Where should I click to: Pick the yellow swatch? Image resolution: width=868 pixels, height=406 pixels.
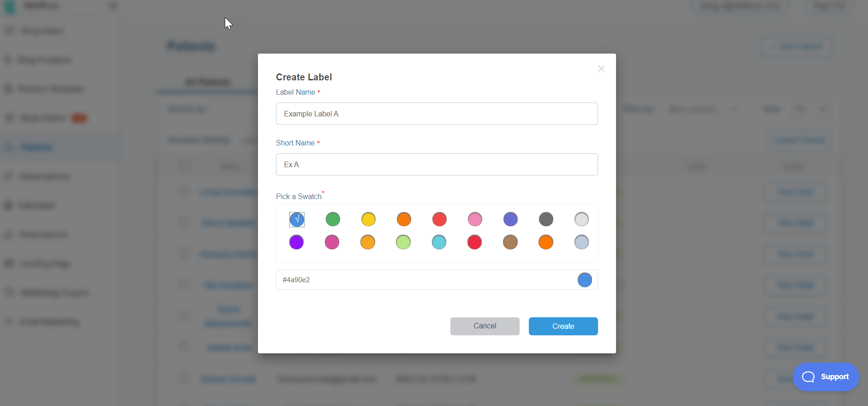(368, 219)
